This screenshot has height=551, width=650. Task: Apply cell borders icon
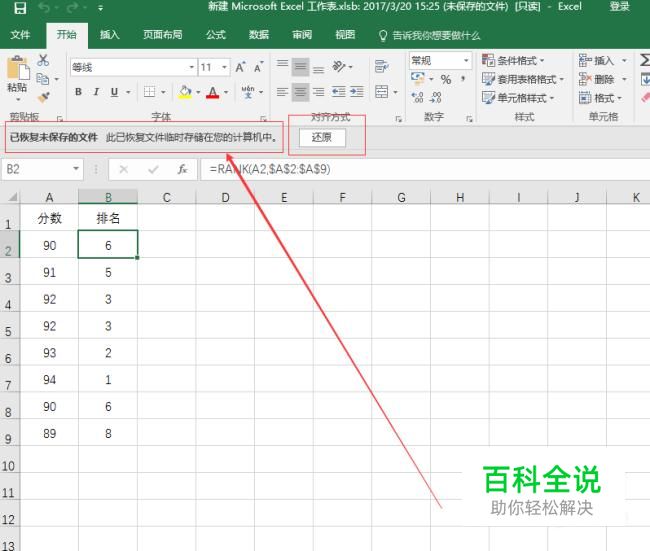149,92
